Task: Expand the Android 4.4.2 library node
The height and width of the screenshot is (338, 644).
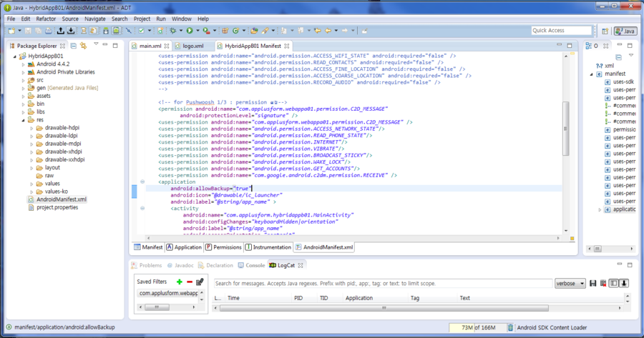Action: click(x=23, y=64)
